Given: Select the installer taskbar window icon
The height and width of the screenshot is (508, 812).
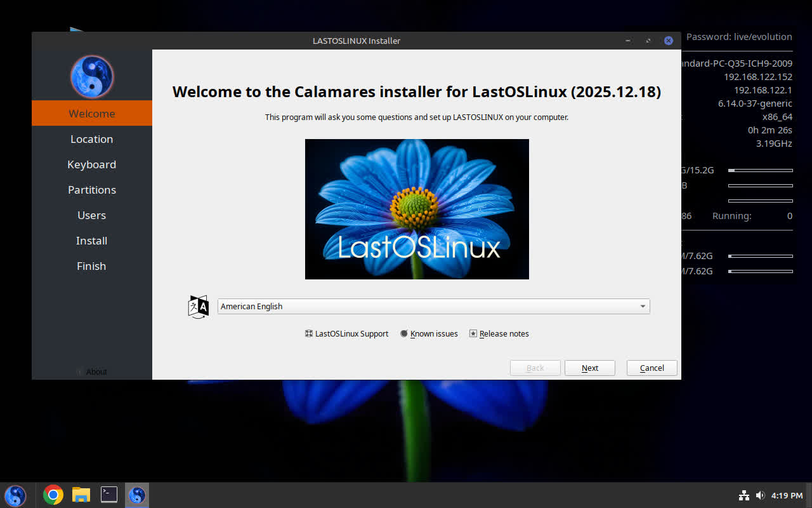Looking at the screenshot, I should click(137, 495).
